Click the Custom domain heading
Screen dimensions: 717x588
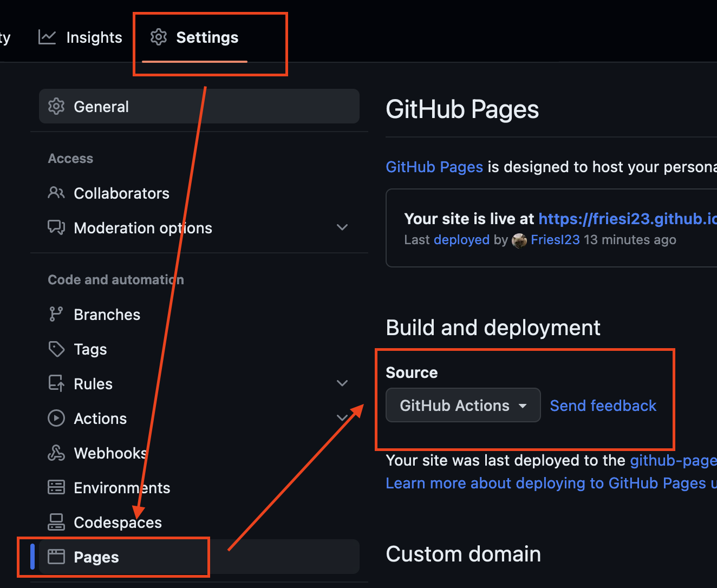click(463, 554)
